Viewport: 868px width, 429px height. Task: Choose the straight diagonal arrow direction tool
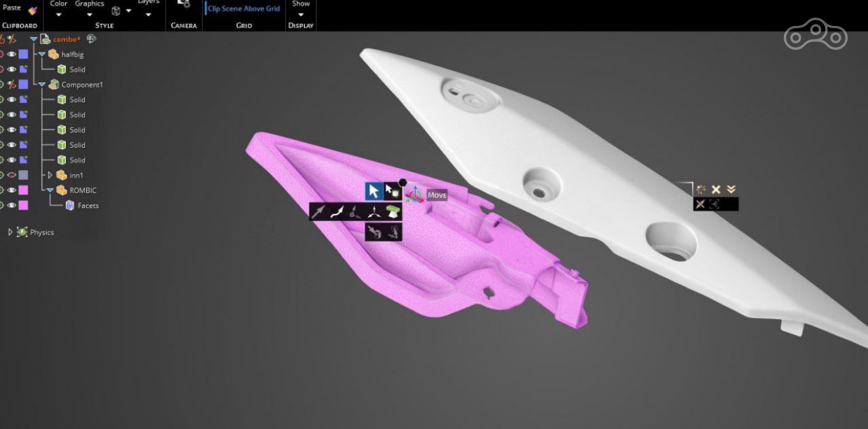pyautogui.click(x=319, y=212)
